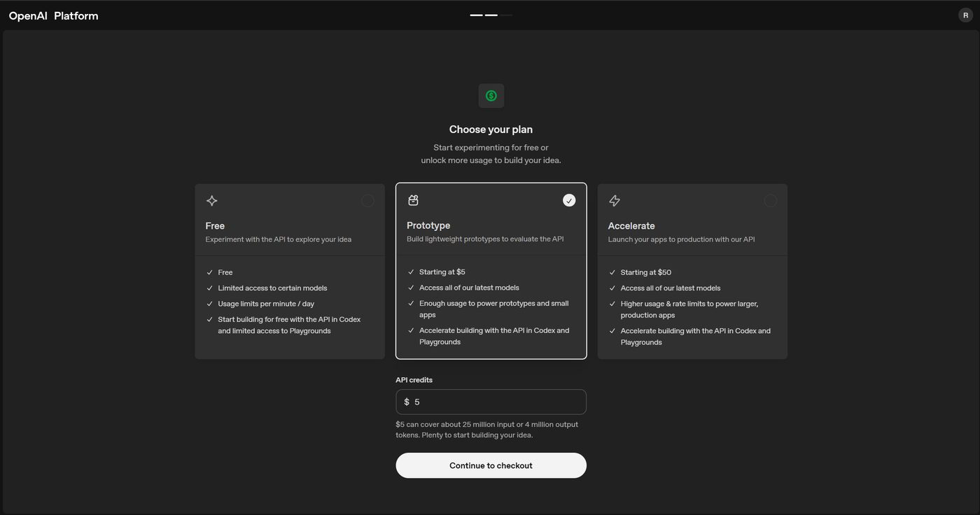
Task: Click the sparkle icon on Free plan
Action: tap(212, 201)
